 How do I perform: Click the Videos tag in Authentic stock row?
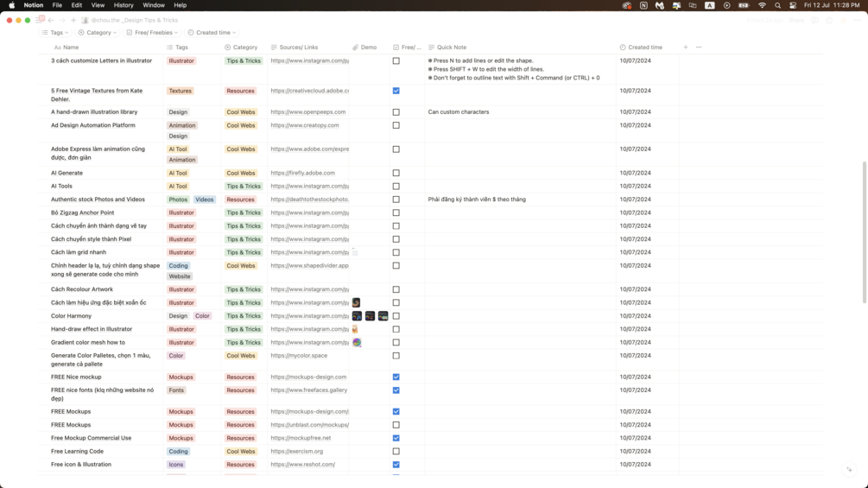point(205,200)
